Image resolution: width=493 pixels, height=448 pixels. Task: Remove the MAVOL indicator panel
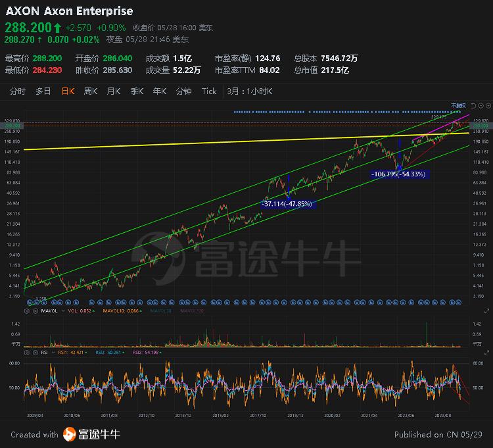[35, 311]
